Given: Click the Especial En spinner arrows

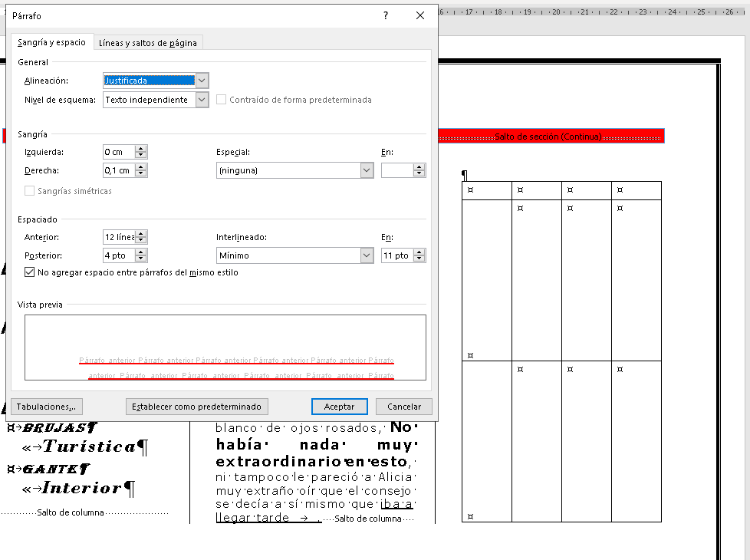Looking at the screenshot, I should point(419,170).
